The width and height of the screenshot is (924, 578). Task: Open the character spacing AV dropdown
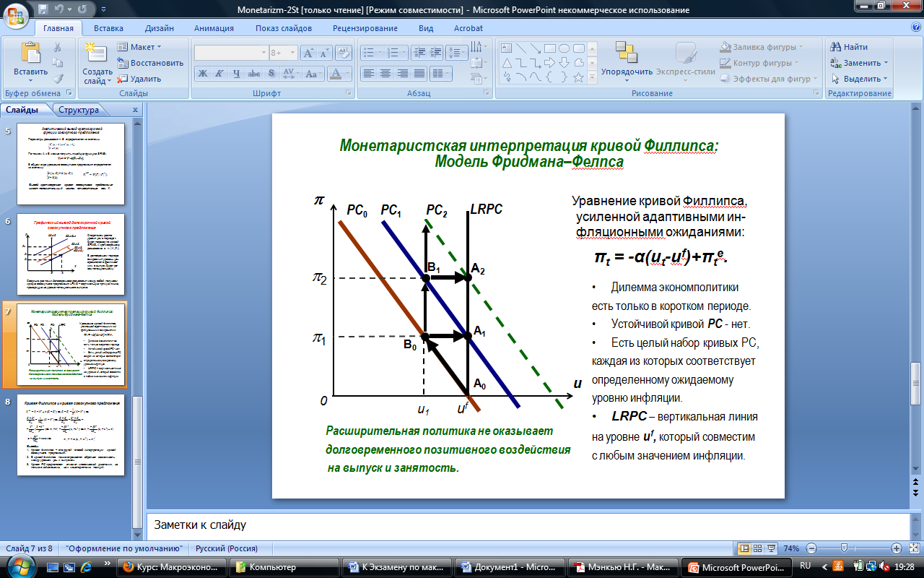coord(291,73)
